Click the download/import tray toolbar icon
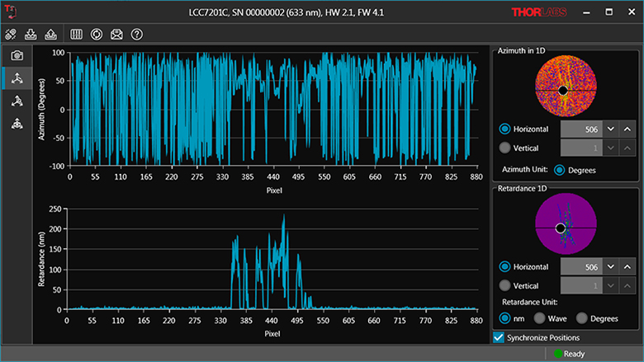 coord(31,35)
